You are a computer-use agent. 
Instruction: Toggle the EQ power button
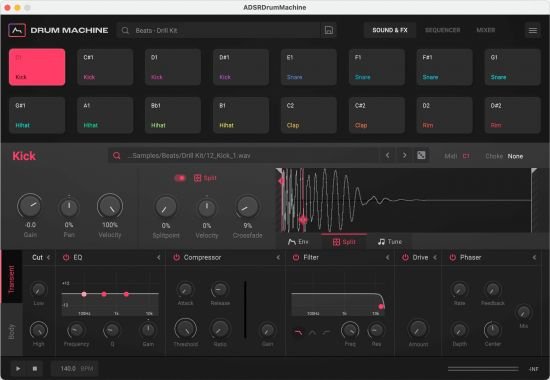click(x=66, y=258)
